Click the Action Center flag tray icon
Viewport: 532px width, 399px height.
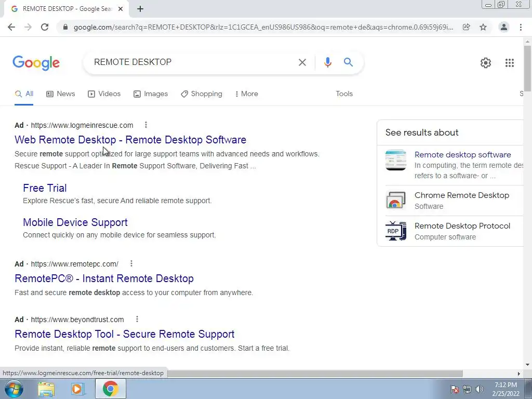click(454, 389)
